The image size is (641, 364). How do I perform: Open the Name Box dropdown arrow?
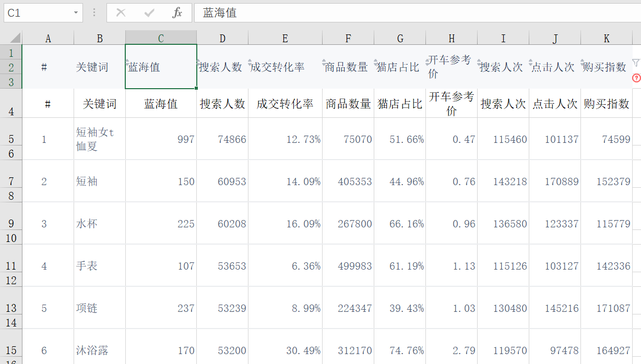coord(75,13)
